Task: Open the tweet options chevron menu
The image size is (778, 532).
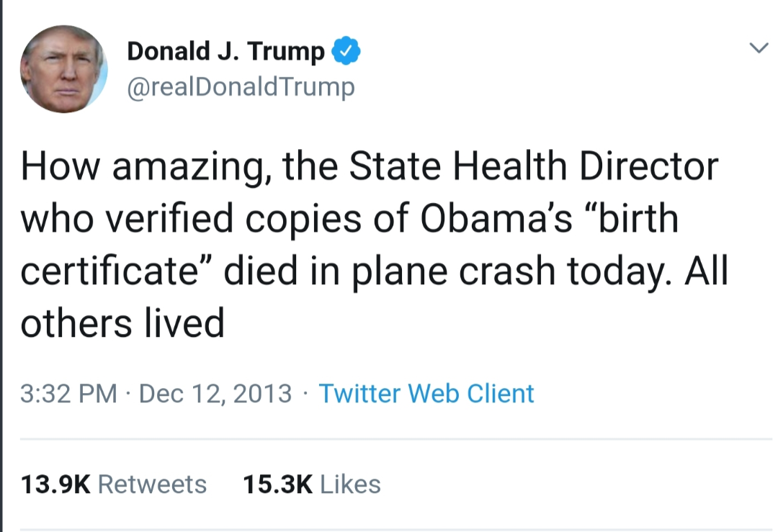Action: [758, 49]
